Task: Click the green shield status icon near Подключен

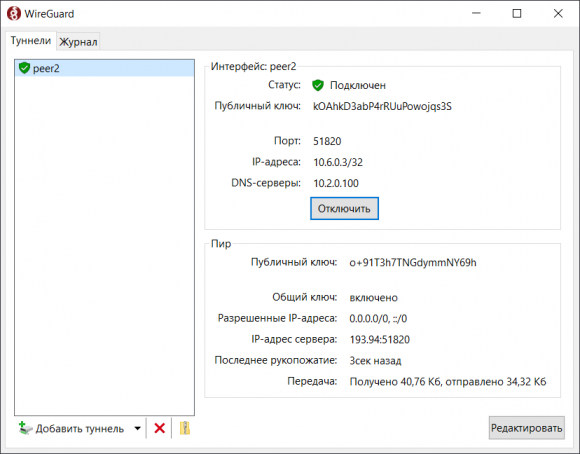Action: [x=318, y=85]
